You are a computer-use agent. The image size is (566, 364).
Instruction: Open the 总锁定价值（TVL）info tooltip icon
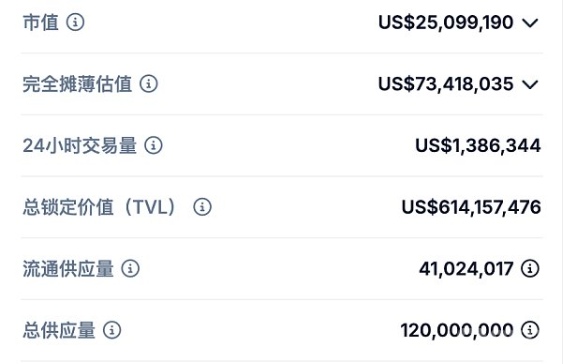[202, 207]
